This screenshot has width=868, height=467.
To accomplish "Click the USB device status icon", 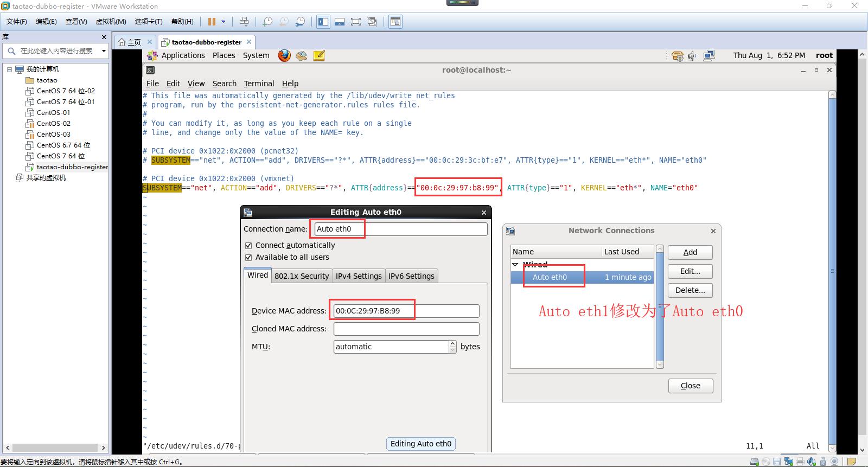I will coord(823,462).
